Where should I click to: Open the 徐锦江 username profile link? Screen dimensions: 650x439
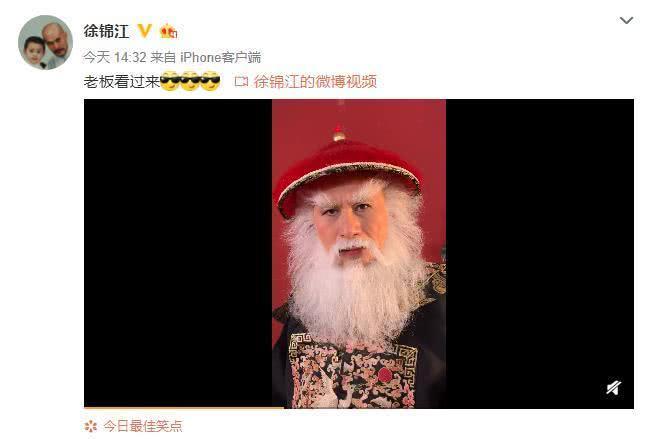coord(106,32)
